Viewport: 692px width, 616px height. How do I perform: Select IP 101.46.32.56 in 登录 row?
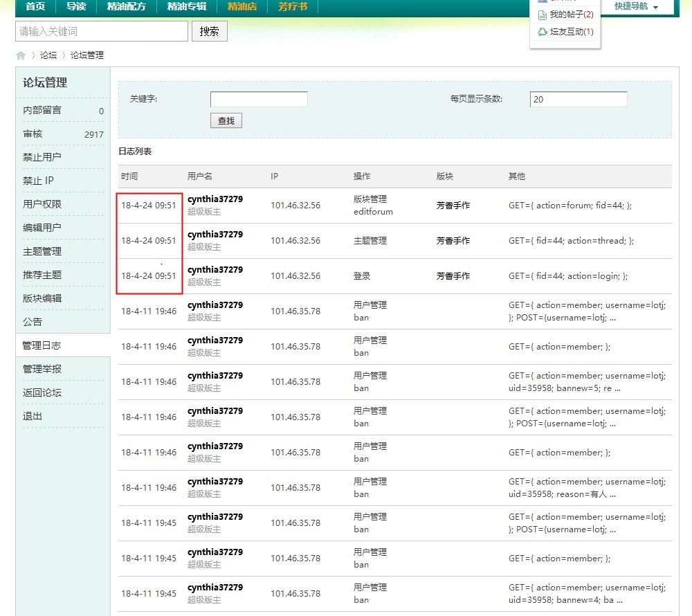(295, 275)
